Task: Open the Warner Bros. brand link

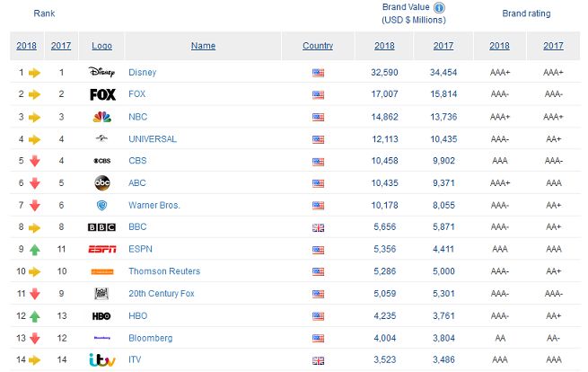Action: [154, 205]
